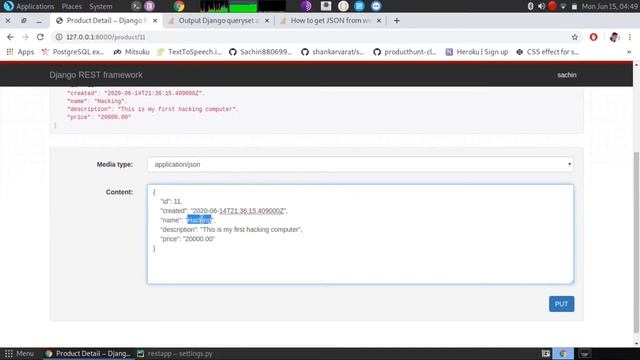640x360 pixels.
Task: Click the red recording indicator in tray
Action: 552,6
